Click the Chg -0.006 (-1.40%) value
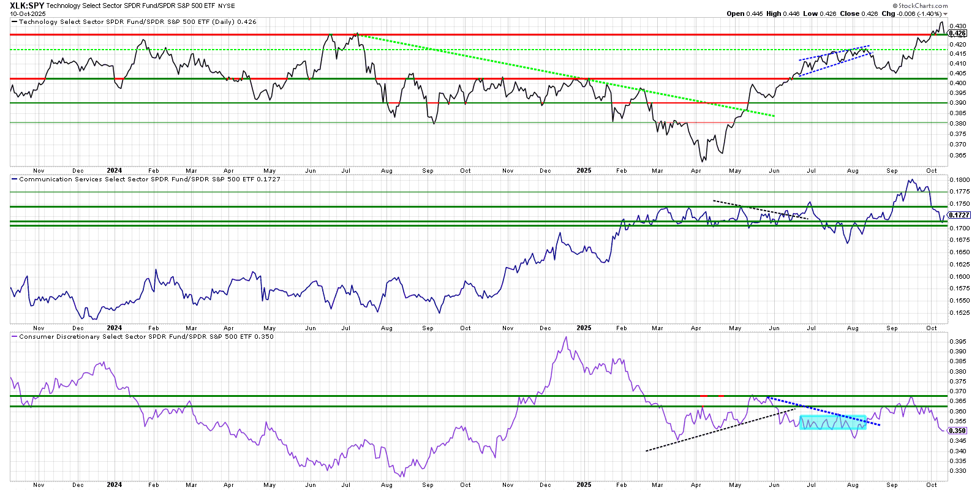 click(x=911, y=13)
